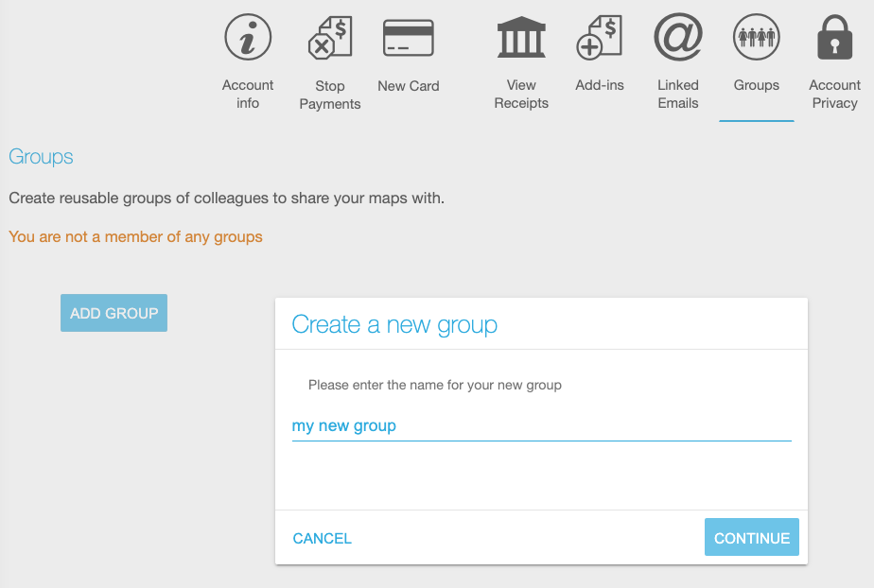Click the New Card label text

click(409, 86)
